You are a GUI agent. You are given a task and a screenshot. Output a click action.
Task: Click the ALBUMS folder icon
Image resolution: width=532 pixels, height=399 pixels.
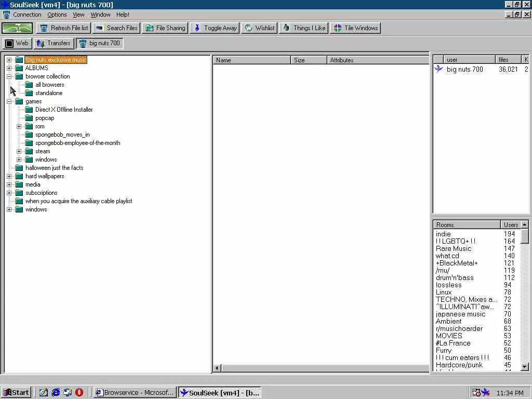coord(19,68)
